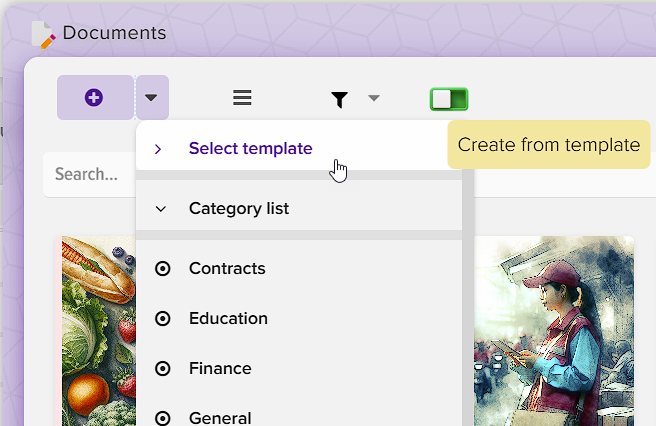Click the target icon beside Finance
656x426 pixels.
point(162,369)
